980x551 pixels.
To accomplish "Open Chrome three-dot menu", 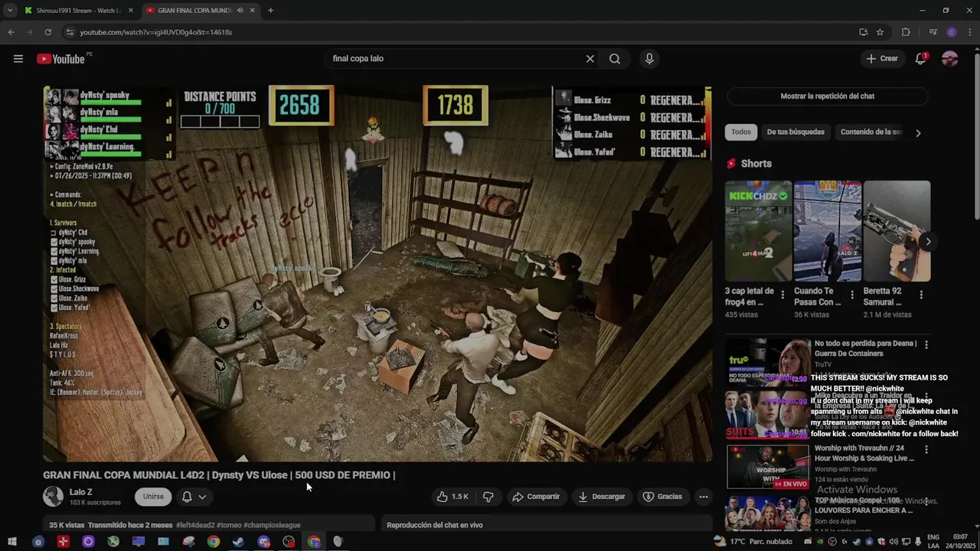I will pyautogui.click(x=970, y=32).
